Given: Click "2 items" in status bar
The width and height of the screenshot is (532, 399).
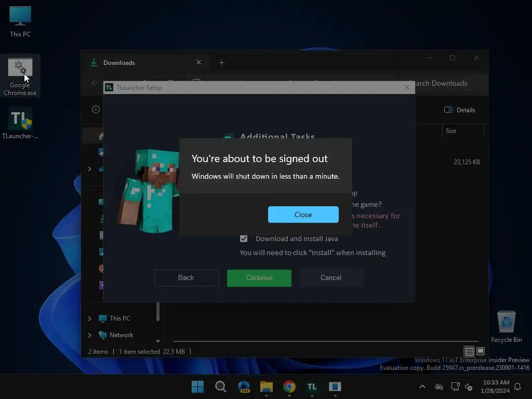Looking at the screenshot, I should 98,352.
